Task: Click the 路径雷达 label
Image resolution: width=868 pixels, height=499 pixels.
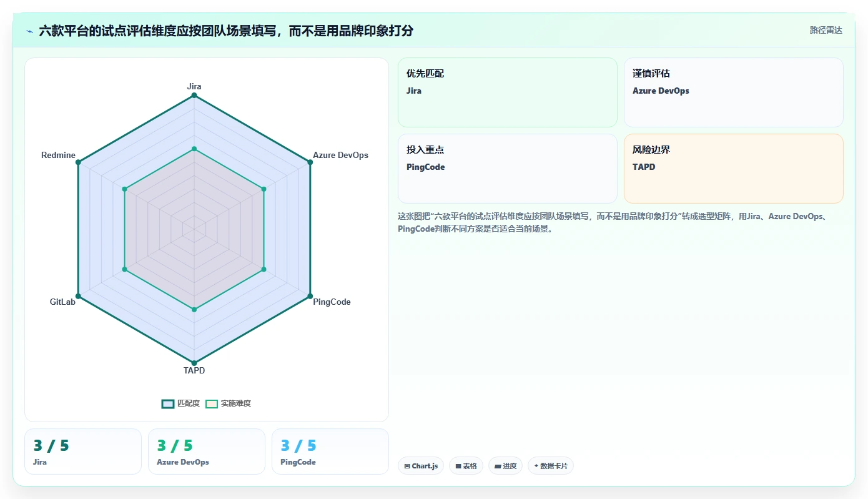Action: click(826, 30)
